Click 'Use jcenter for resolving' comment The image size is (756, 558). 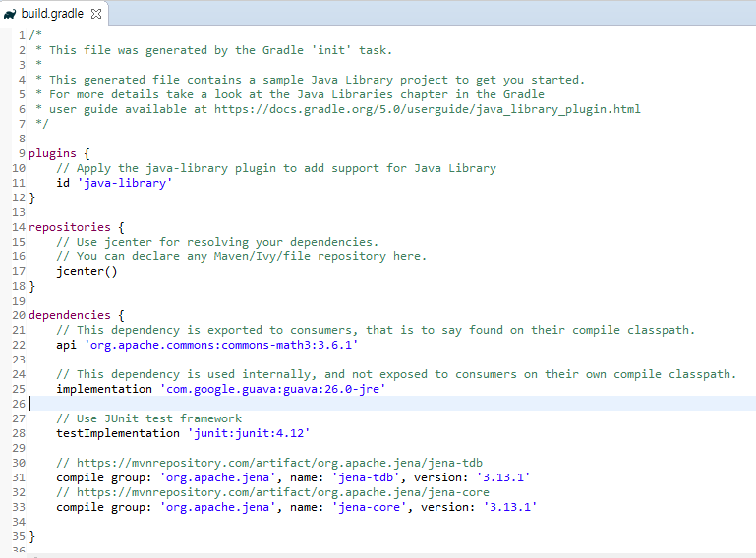(217, 242)
